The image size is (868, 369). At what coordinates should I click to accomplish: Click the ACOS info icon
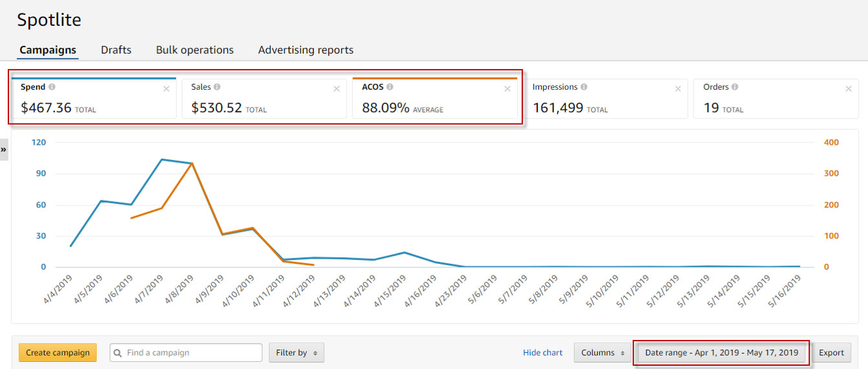click(390, 87)
